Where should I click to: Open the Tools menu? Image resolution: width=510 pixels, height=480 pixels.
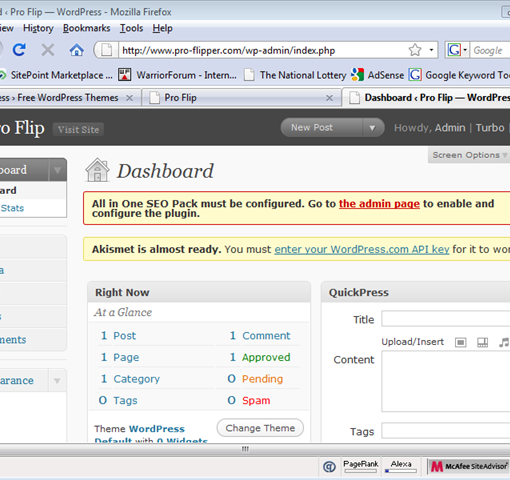(131, 28)
